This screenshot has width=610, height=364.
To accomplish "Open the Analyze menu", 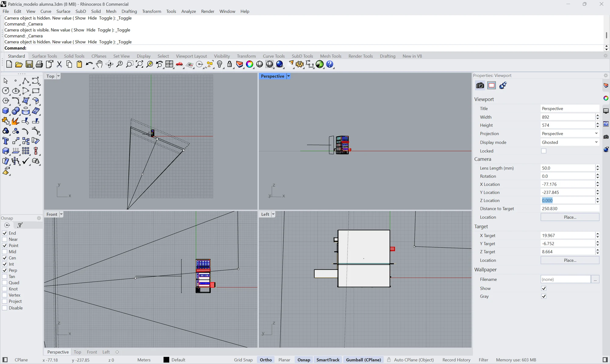I will 188,11.
